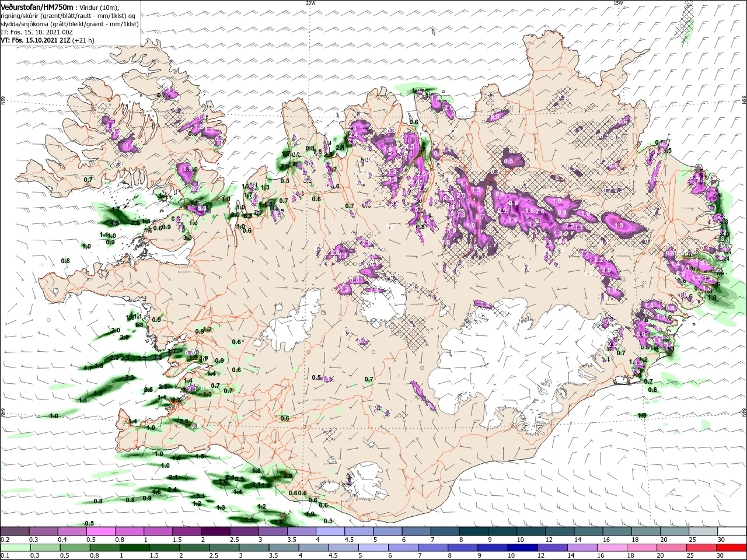Click the dark teal snow swatch between 8 and 9
747x560 pixels.
(x=474, y=531)
